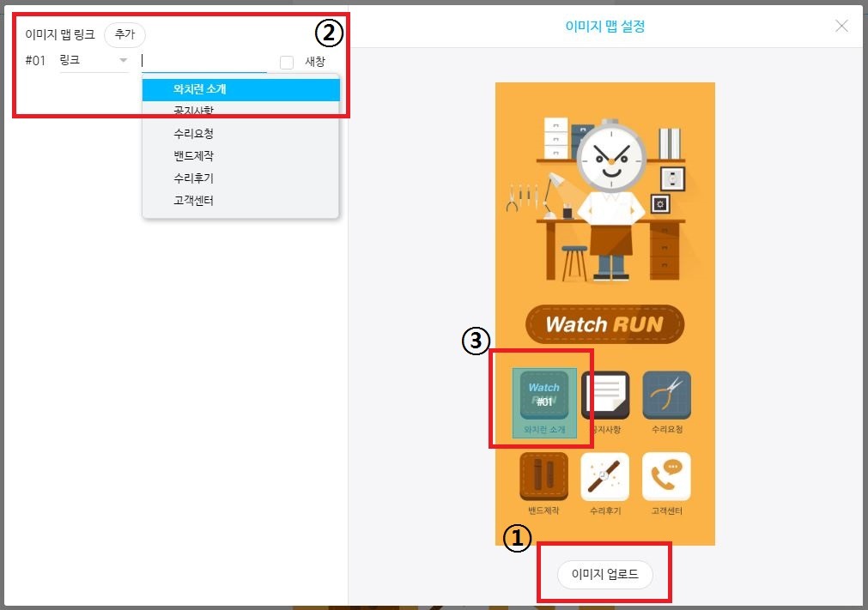The image size is (868, 610).
Task: Enable the 새창 checkbox
Action: 286,63
